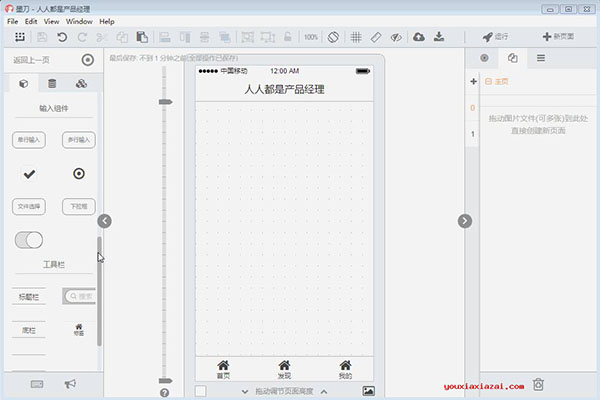Click the ungroup elements icon
This screenshot has height=400, width=600.
pos(267,37)
